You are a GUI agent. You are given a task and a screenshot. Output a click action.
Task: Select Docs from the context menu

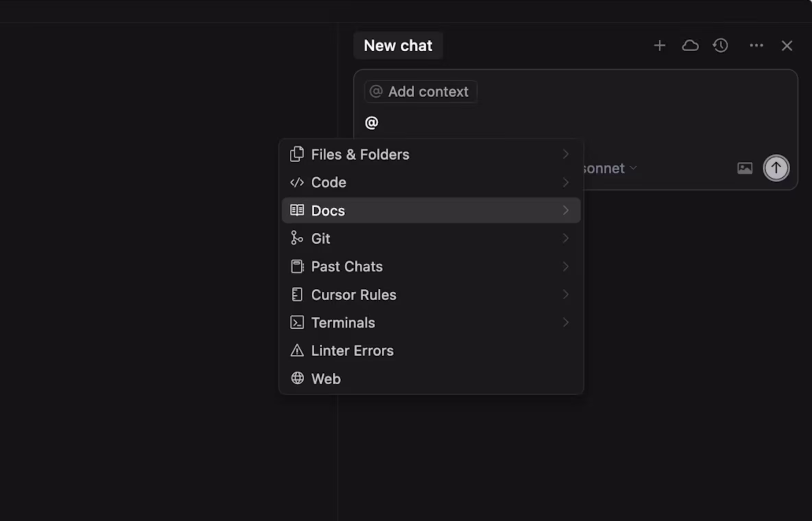[x=328, y=210]
